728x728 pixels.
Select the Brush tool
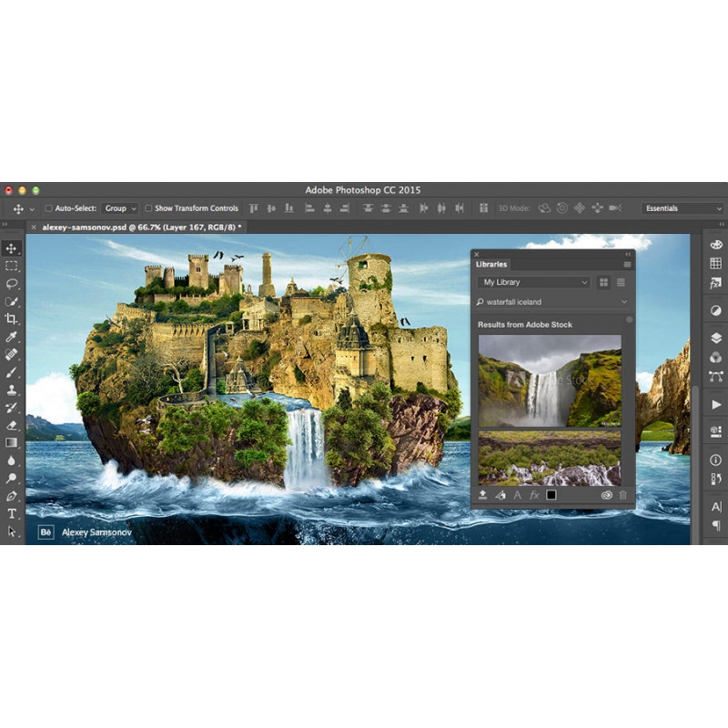12,372
